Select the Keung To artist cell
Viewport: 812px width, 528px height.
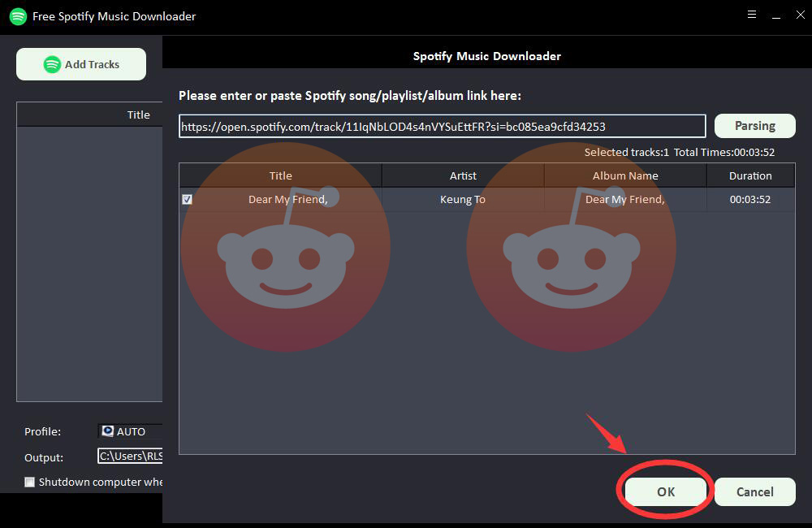[463, 199]
